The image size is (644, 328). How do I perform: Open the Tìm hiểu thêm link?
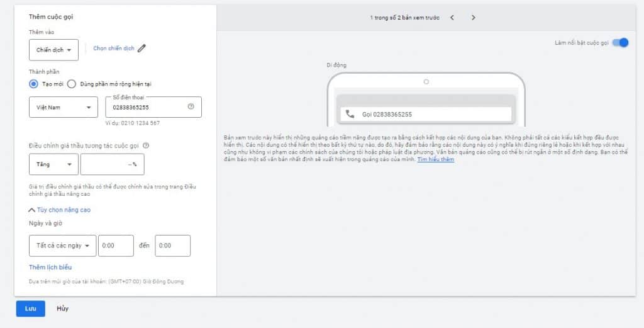436,159
